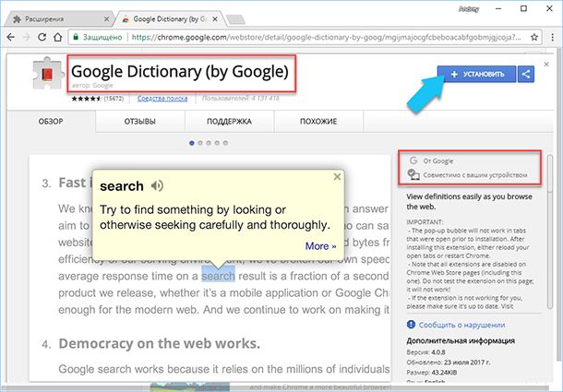This screenshot has width=563, height=392.
Task: Click the Google Dictionary extension icon
Action: coord(41,76)
